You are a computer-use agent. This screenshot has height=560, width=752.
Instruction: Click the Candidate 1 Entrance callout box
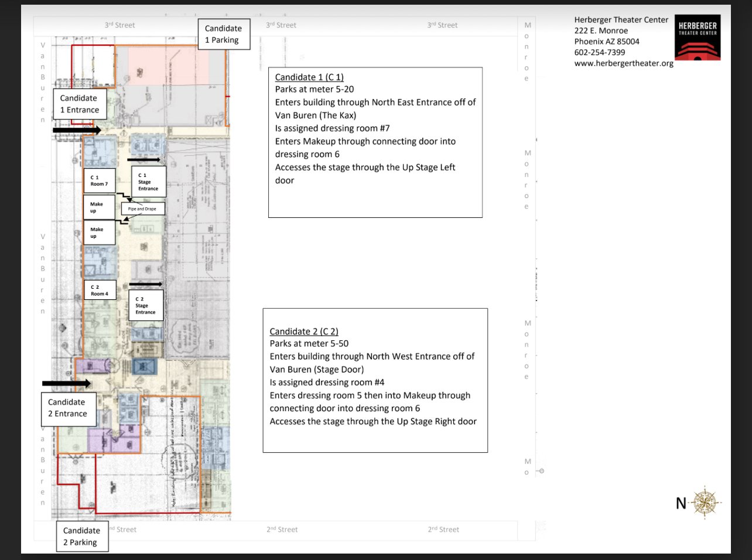point(80,104)
